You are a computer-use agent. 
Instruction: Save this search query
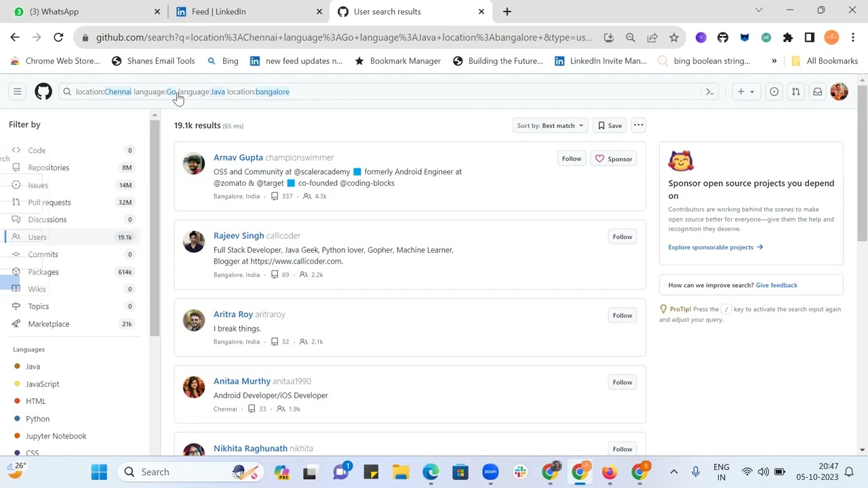tap(609, 125)
